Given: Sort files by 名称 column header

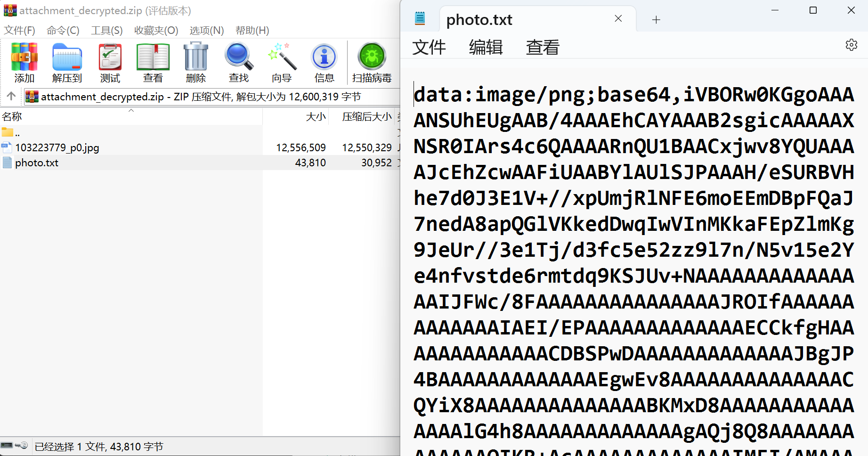Looking at the screenshot, I should 12,117.
